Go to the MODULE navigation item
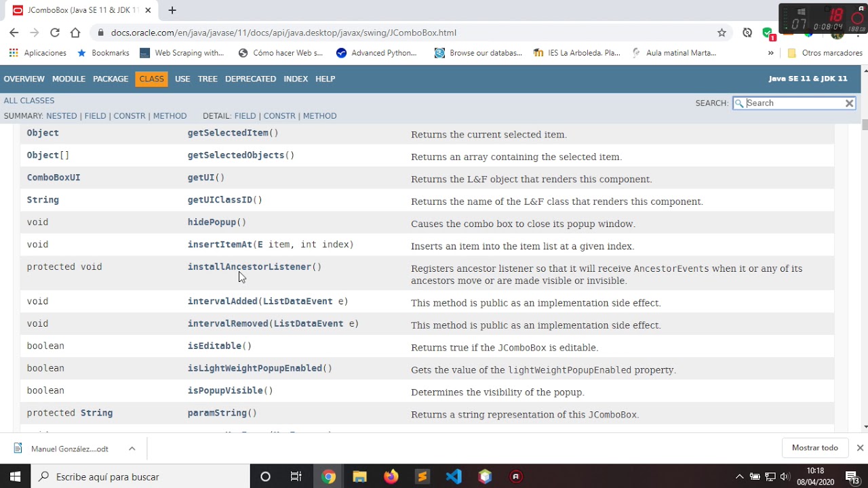Screen dimensions: 868x488 tap(68, 79)
